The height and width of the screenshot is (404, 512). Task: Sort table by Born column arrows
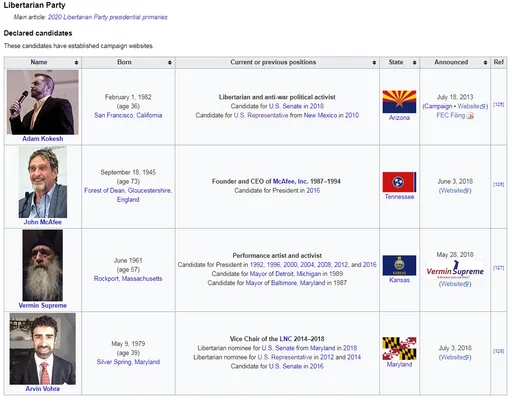pyautogui.click(x=170, y=62)
